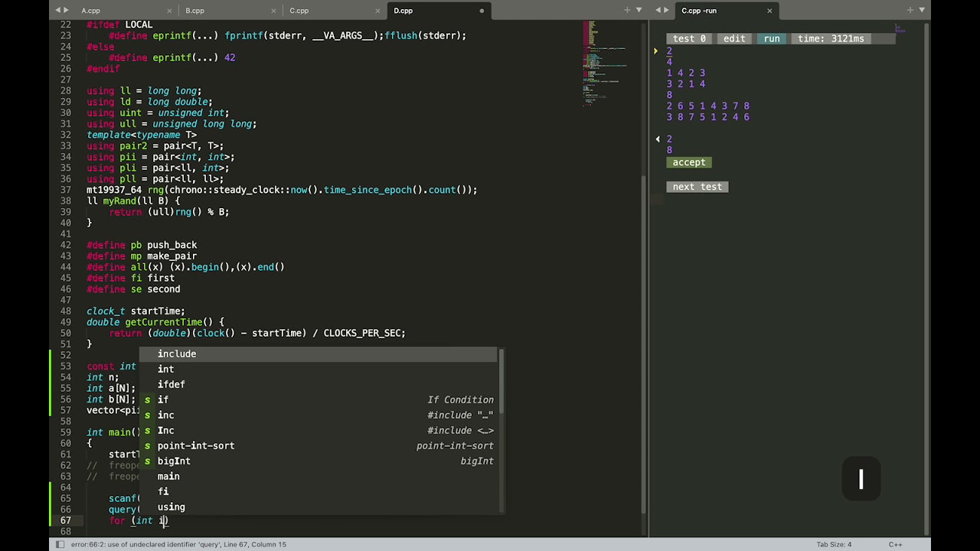Click the 'template<typename T>' line
The width and height of the screenshot is (980, 551).
142,135
